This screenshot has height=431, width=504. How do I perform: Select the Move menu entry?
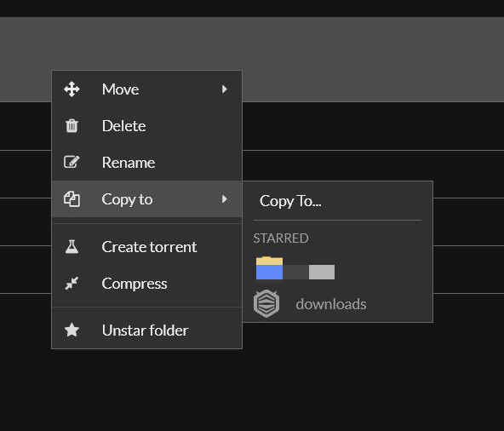pos(147,89)
